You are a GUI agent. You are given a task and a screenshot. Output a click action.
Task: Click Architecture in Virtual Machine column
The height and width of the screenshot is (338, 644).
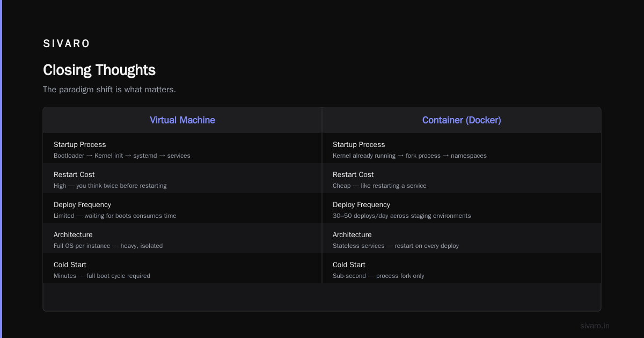[73, 234]
